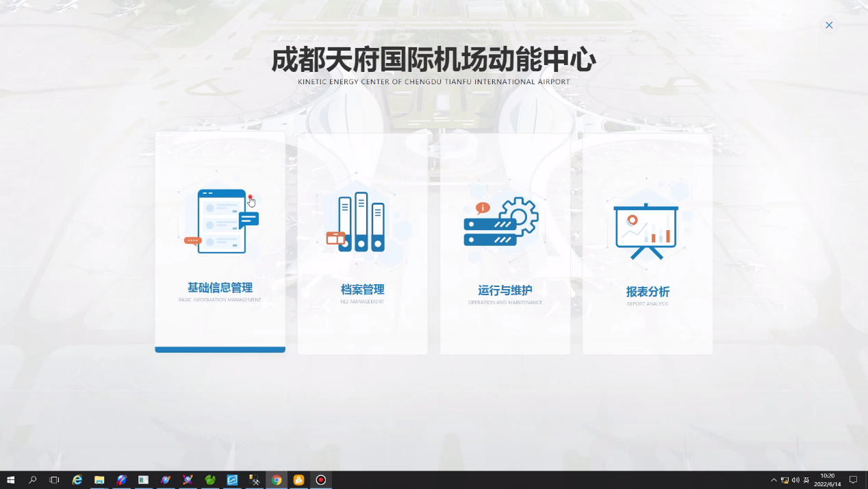This screenshot has height=489, width=868.
Task: Open Windows taskbar search
Action: coord(32,480)
